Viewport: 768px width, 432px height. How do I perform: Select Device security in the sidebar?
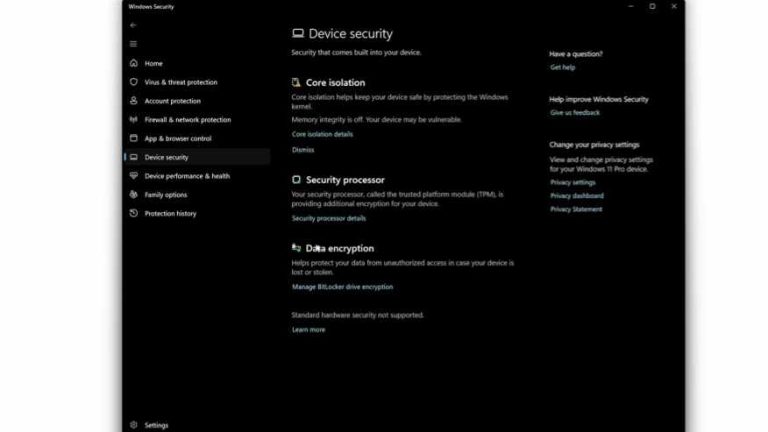click(x=166, y=157)
